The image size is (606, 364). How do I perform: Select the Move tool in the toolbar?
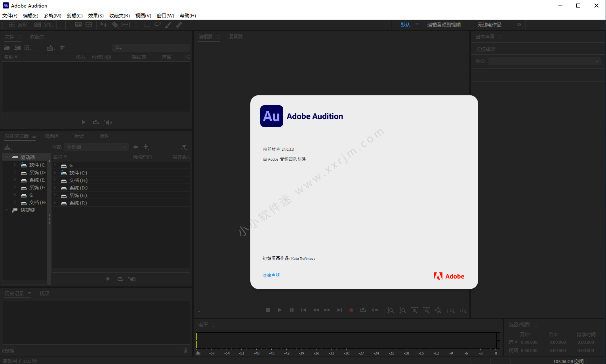click(104, 25)
